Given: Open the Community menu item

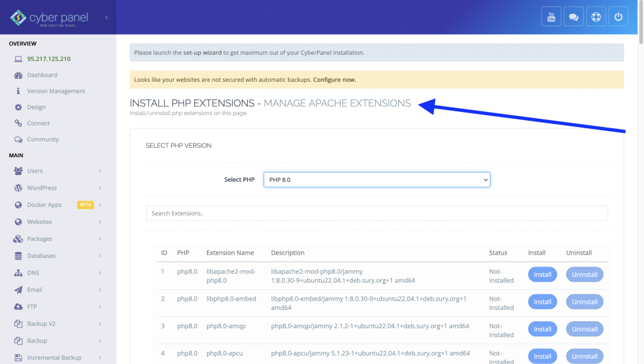Looking at the screenshot, I should [x=43, y=140].
